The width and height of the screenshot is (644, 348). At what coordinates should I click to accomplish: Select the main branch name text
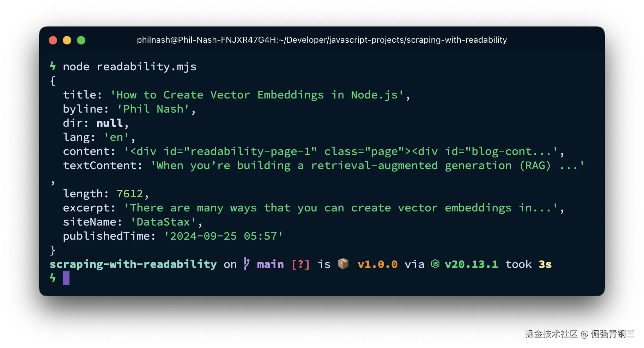click(270, 264)
